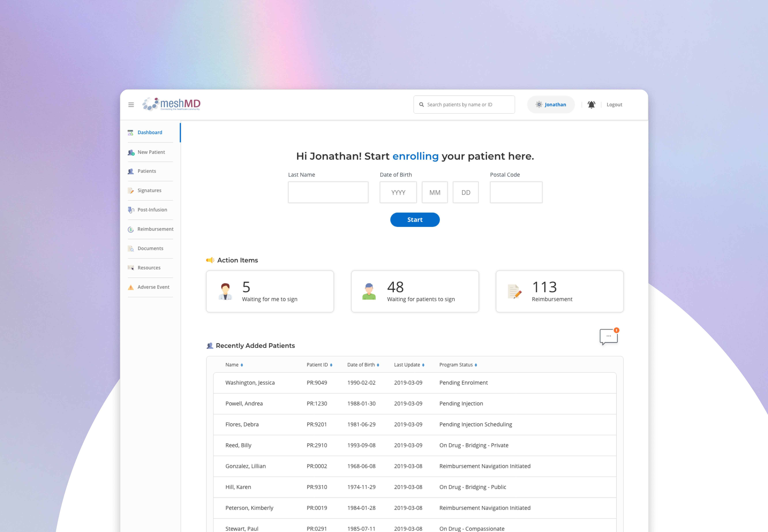Click the patient avatar icon in action items
Image resolution: width=768 pixels, height=532 pixels.
(369, 292)
